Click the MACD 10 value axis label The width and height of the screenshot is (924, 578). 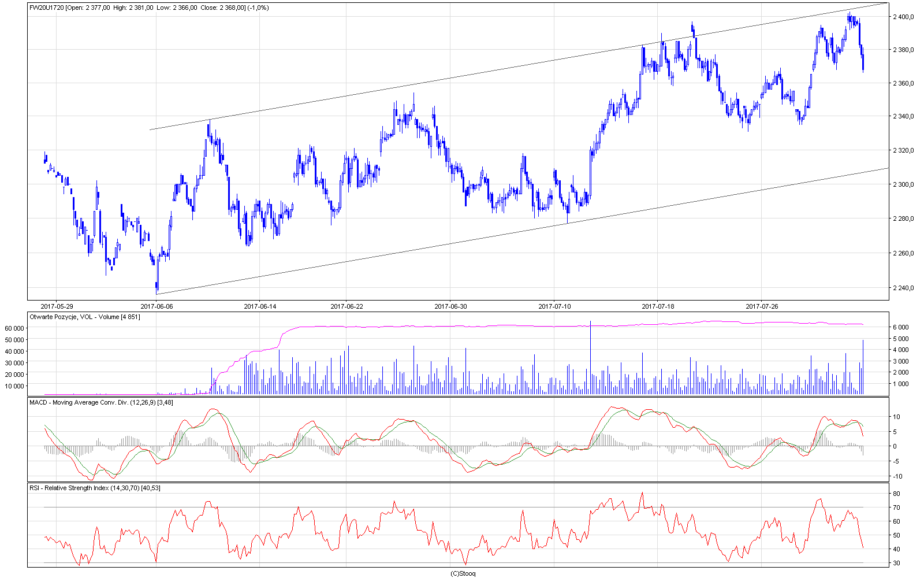pos(896,417)
